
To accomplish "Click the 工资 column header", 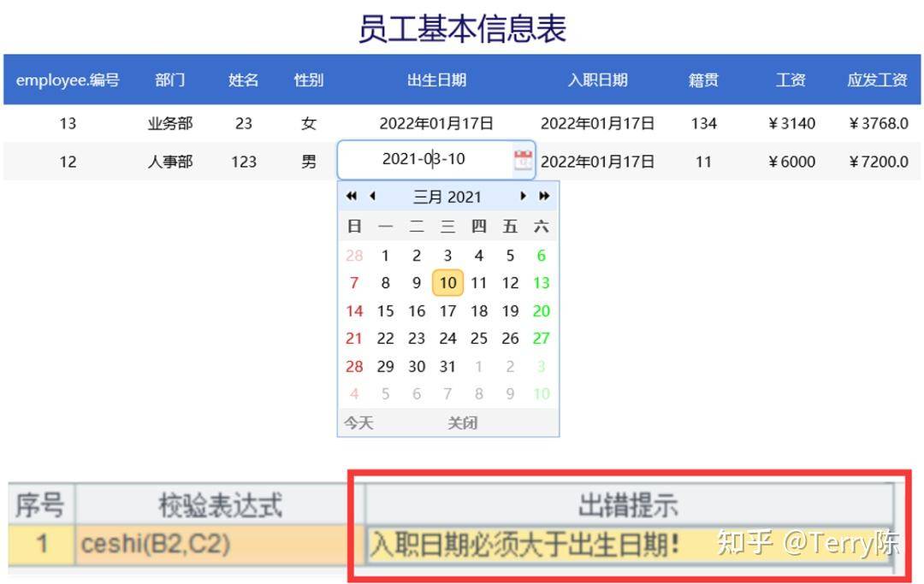I will tap(791, 80).
